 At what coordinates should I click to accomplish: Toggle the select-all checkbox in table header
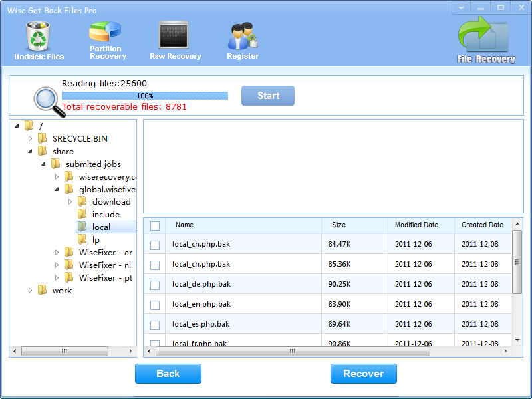pos(155,226)
